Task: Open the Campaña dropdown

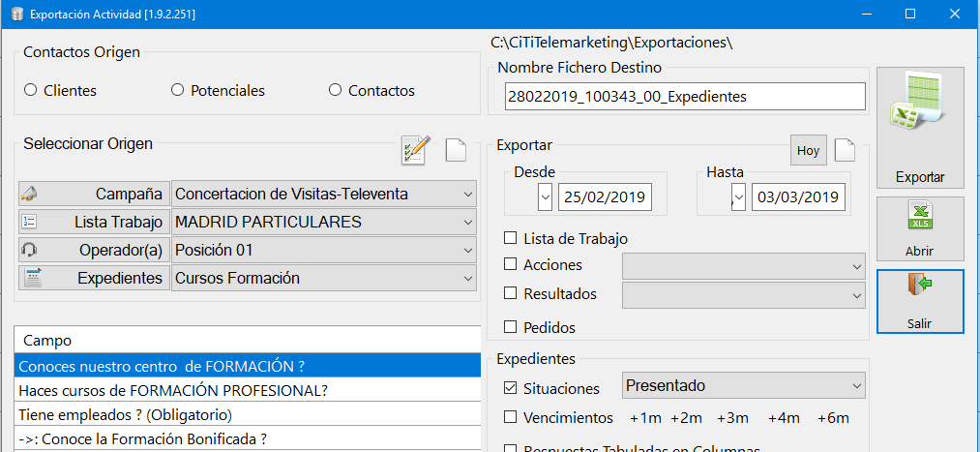Action: click(468, 194)
